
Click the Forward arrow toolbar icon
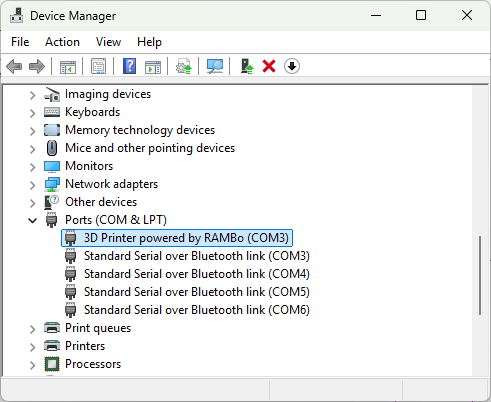37,66
